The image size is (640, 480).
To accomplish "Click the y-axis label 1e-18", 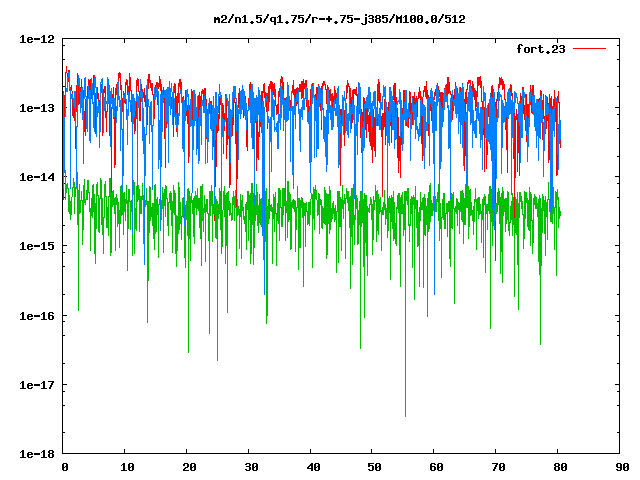I will click(37, 454).
